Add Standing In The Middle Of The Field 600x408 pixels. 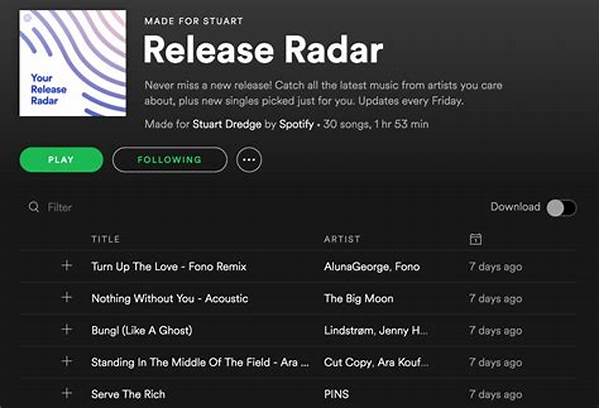pyautogui.click(x=67, y=361)
